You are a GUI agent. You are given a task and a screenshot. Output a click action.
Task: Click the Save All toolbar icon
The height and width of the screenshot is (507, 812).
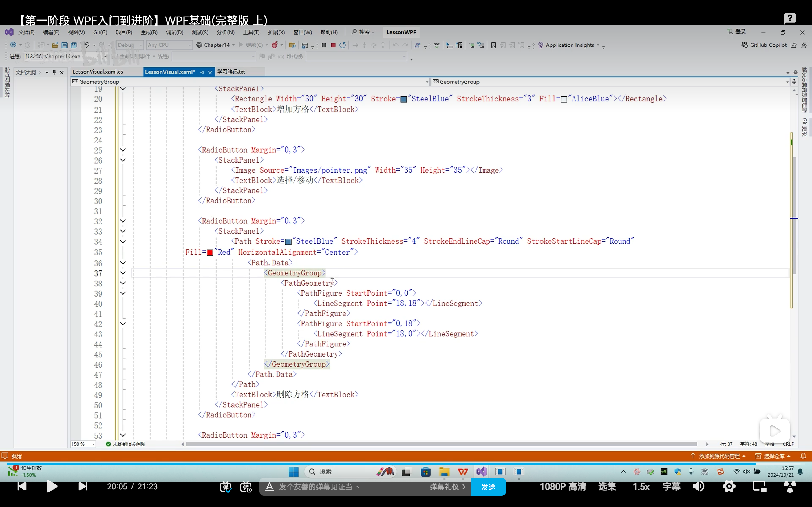[x=74, y=45]
